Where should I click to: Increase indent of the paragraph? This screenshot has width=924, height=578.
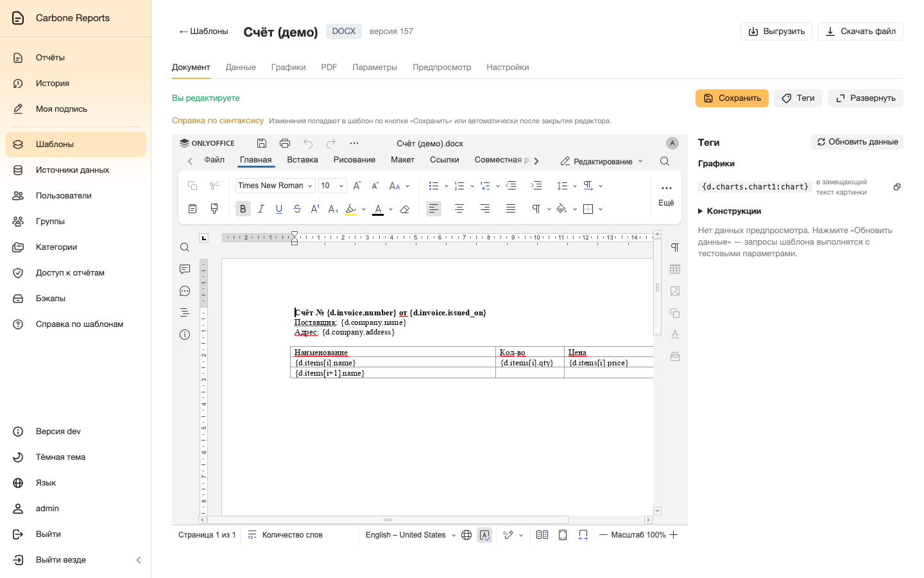(536, 186)
